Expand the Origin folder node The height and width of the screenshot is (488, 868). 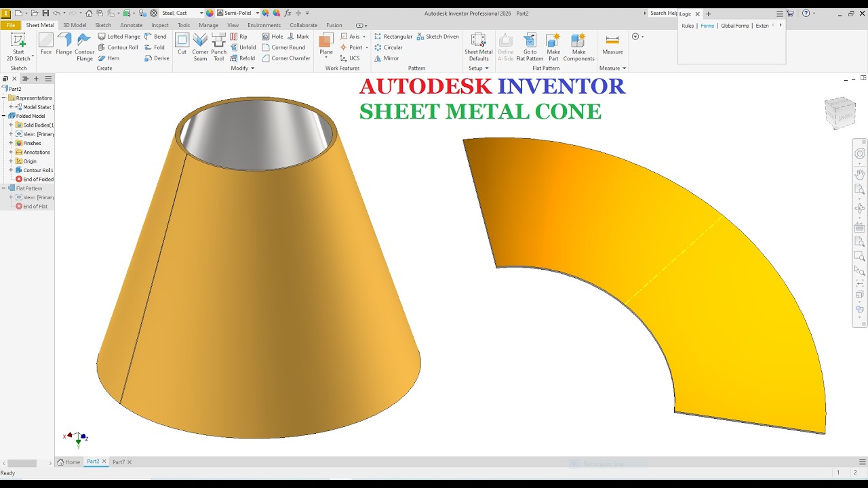click(x=11, y=161)
